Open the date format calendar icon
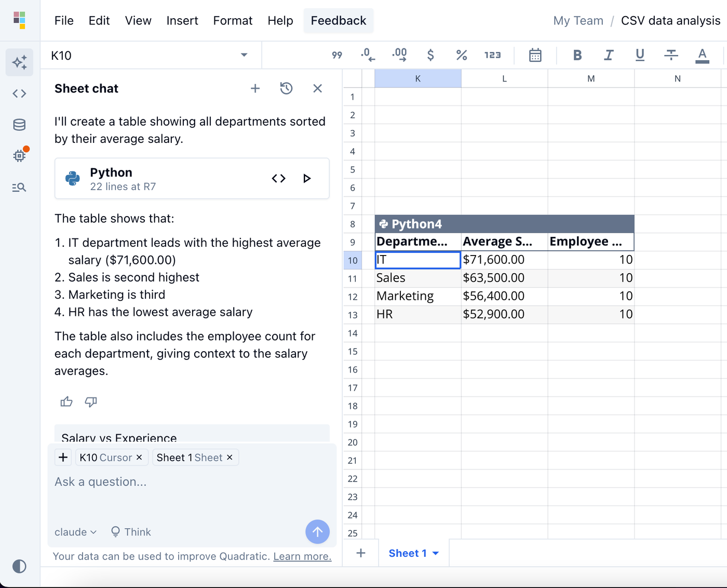This screenshot has width=727, height=588. [535, 55]
